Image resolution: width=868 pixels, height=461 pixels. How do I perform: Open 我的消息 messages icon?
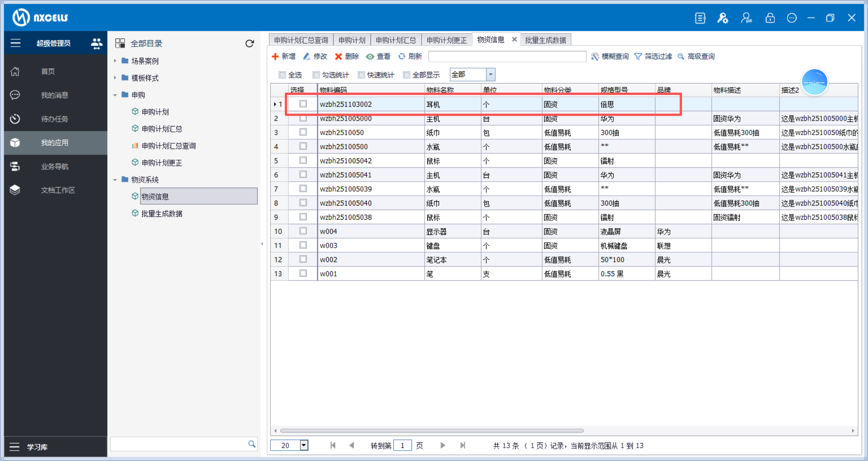pyautogui.click(x=15, y=95)
